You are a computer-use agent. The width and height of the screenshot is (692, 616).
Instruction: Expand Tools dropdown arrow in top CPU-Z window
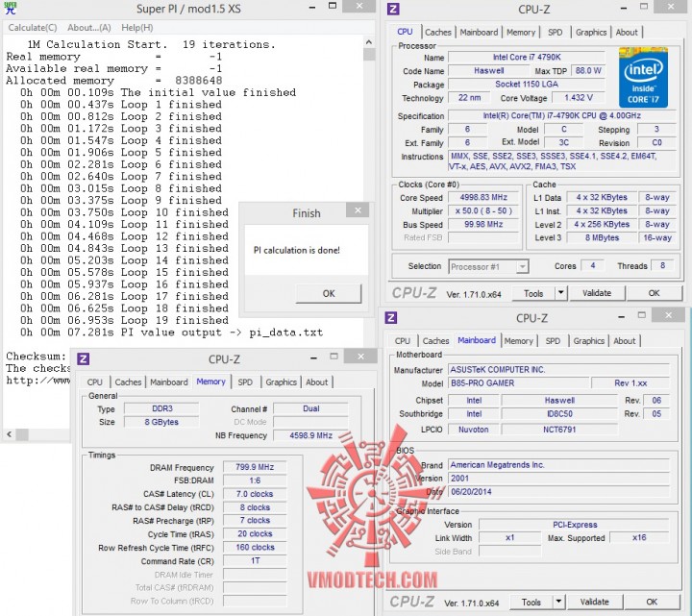560,293
